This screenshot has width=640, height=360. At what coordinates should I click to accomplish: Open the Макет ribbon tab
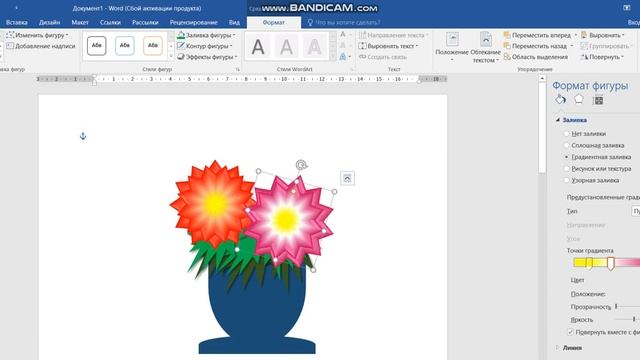point(80,22)
